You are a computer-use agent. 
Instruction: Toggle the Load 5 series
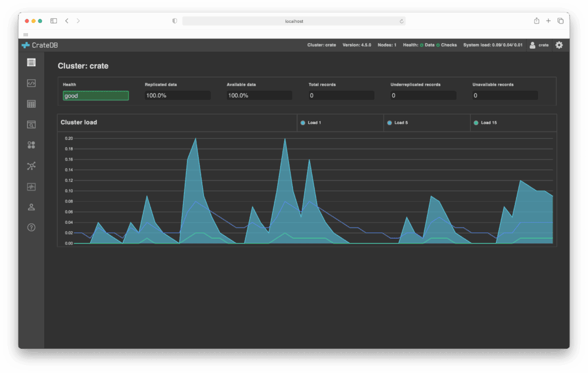click(400, 122)
